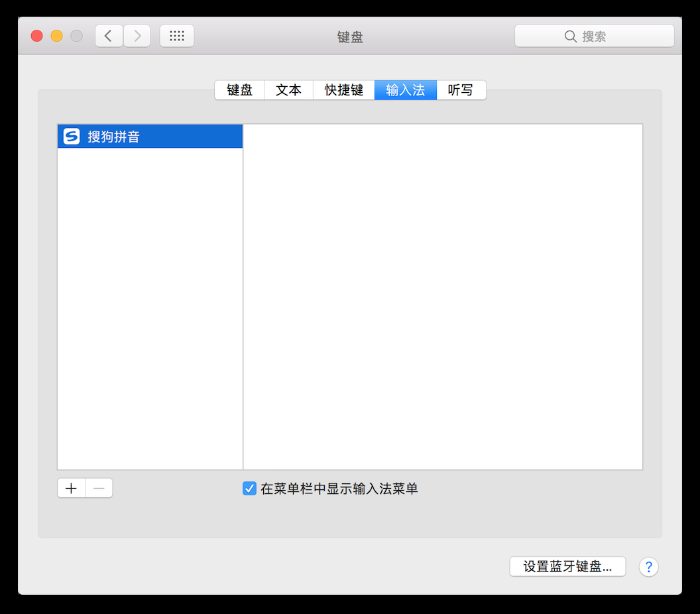Click the empty input source detail pane
This screenshot has height=614, width=700.
(443, 296)
